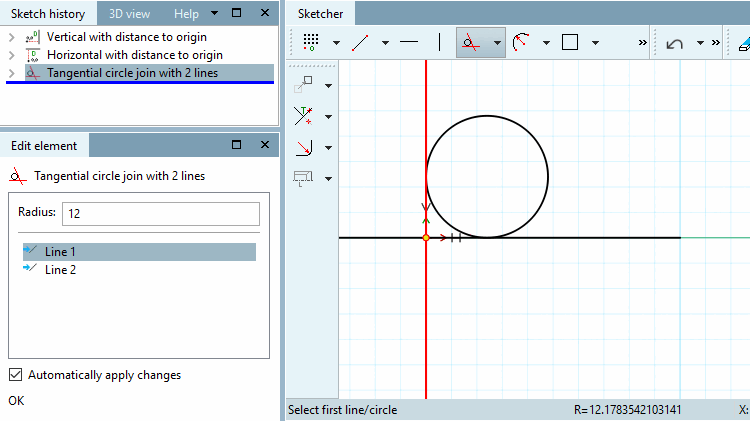Open the tangential circle tool dropdown
The image size is (750, 421).
coord(497,43)
